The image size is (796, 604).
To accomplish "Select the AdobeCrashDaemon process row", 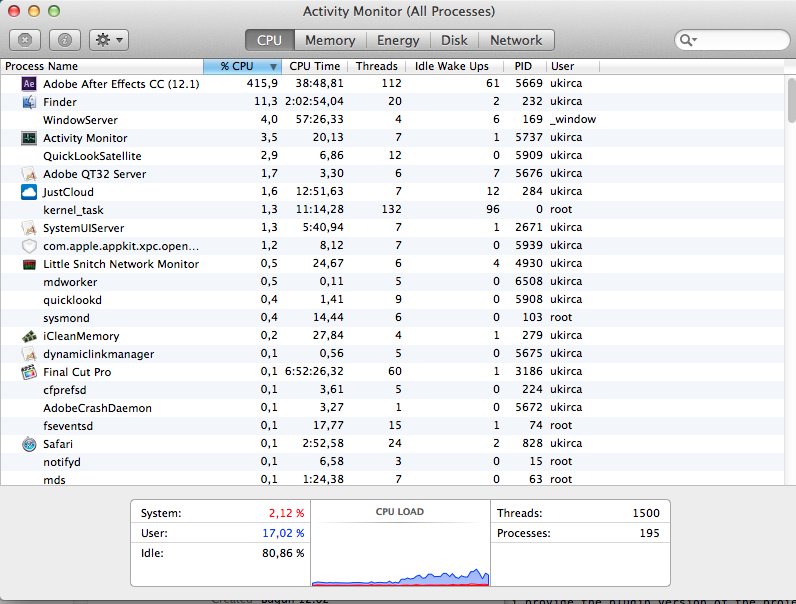I will click(392, 408).
